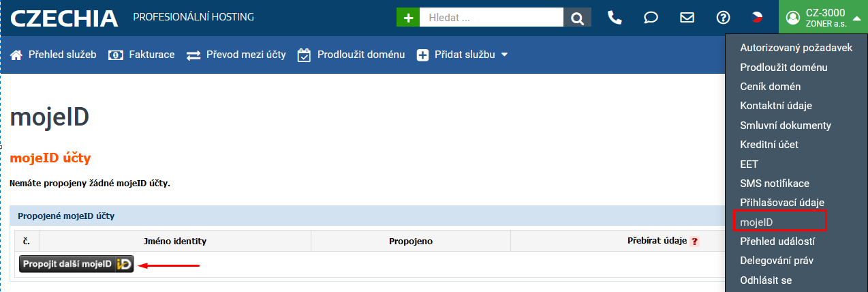Screen dimensions: 868x292
Task: Click the magnifier search button
Action: point(577,18)
